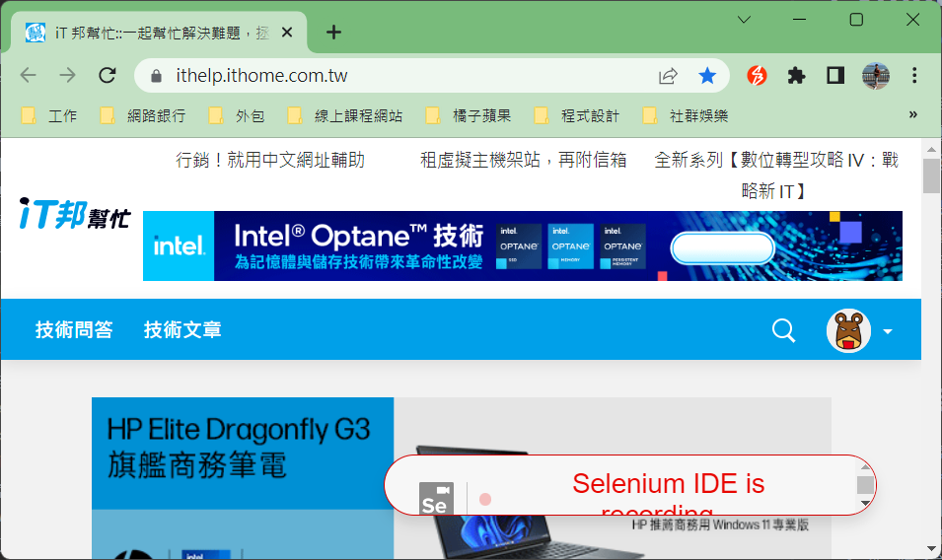Open the browser side panel
This screenshot has height=560, width=942.
pyautogui.click(x=835, y=76)
